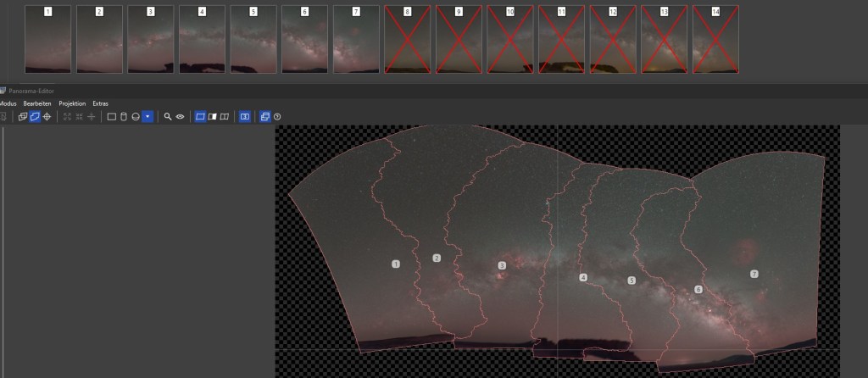Click excluded thumbnail number 10

(x=510, y=39)
